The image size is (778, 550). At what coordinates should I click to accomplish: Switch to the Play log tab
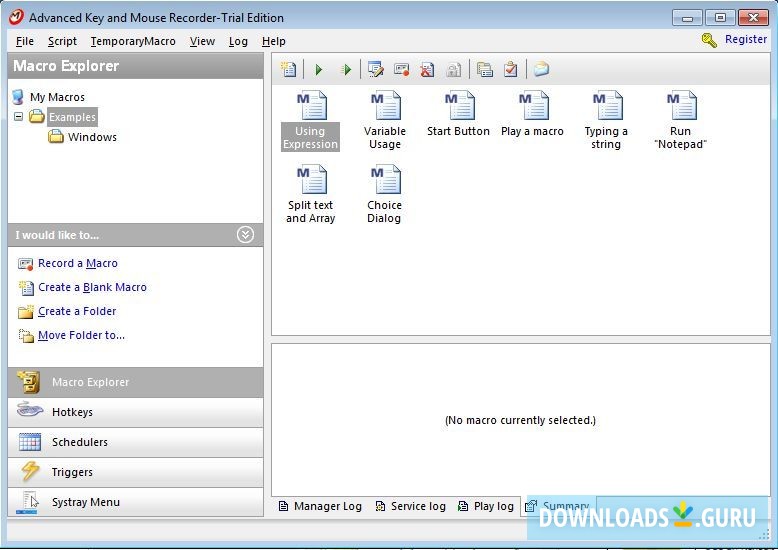pos(486,506)
